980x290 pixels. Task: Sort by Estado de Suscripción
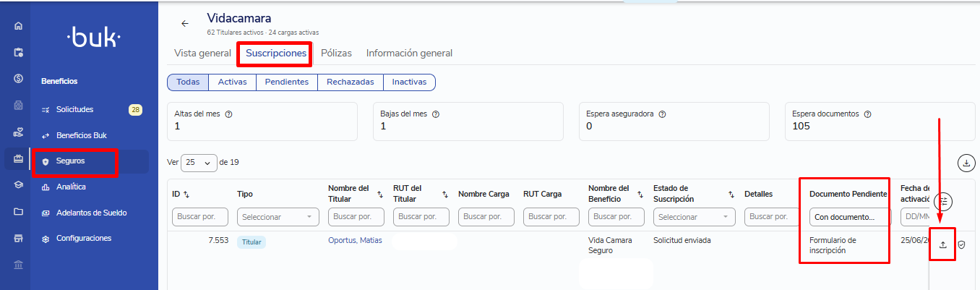[x=731, y=194]
